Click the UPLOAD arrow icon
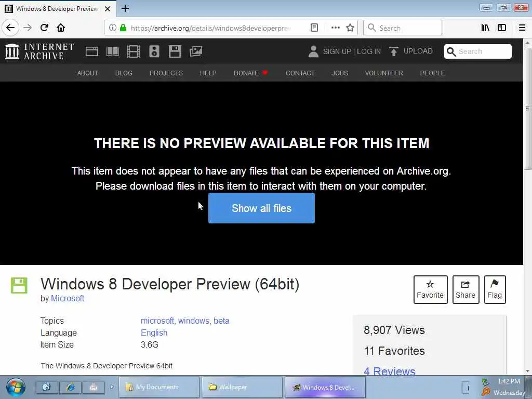The image size is (532, 399). 394,51
